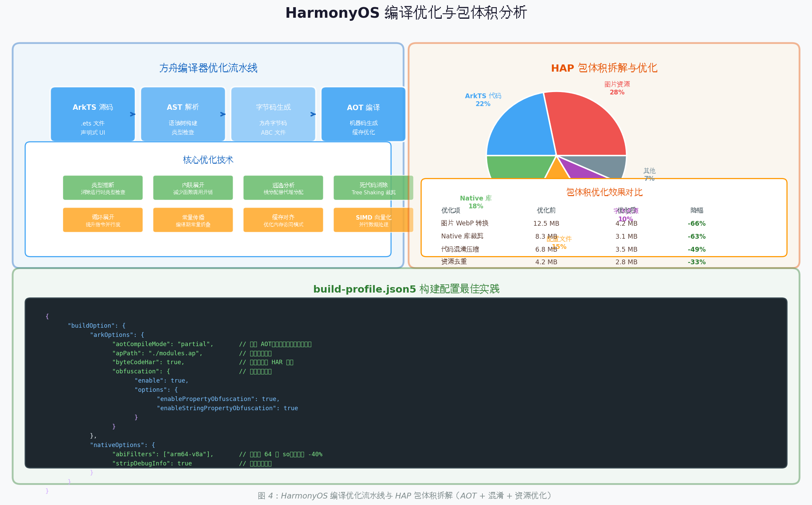Click the Native 库裁剪 row label

click(462, 236)
